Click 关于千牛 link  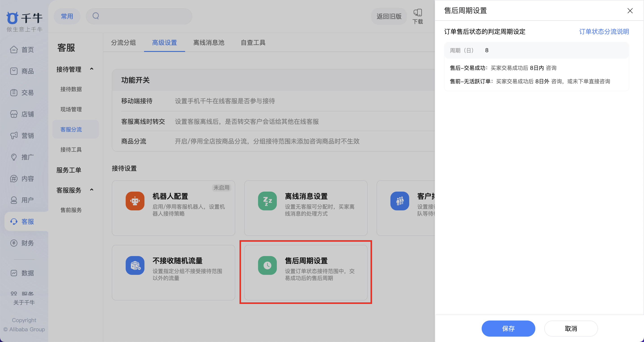pyautogui.click(x=24, y=302)
